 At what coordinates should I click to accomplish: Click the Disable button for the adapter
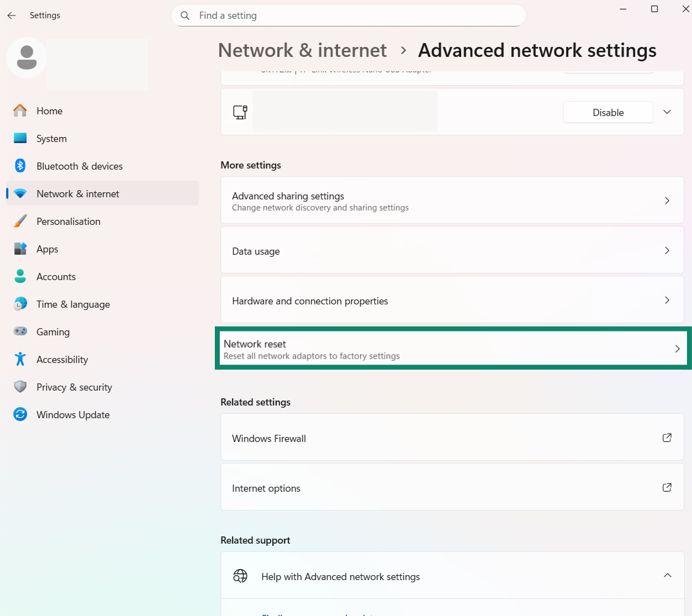608,112
